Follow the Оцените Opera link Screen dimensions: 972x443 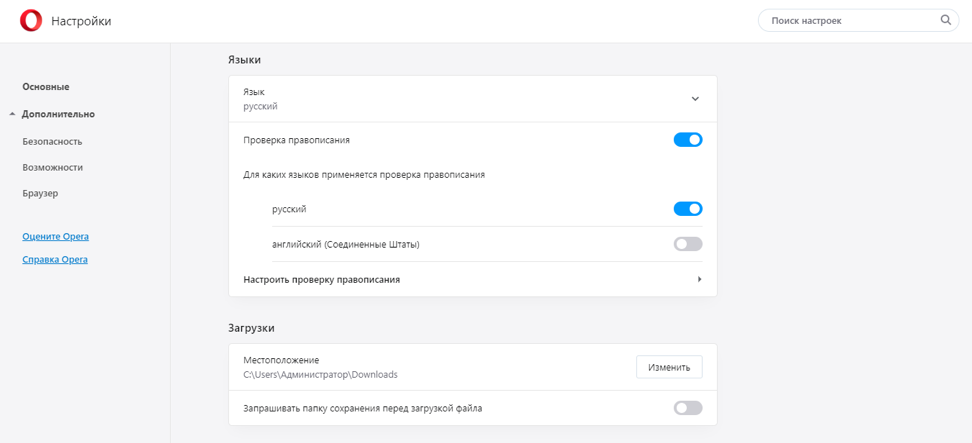pos(55,236)
